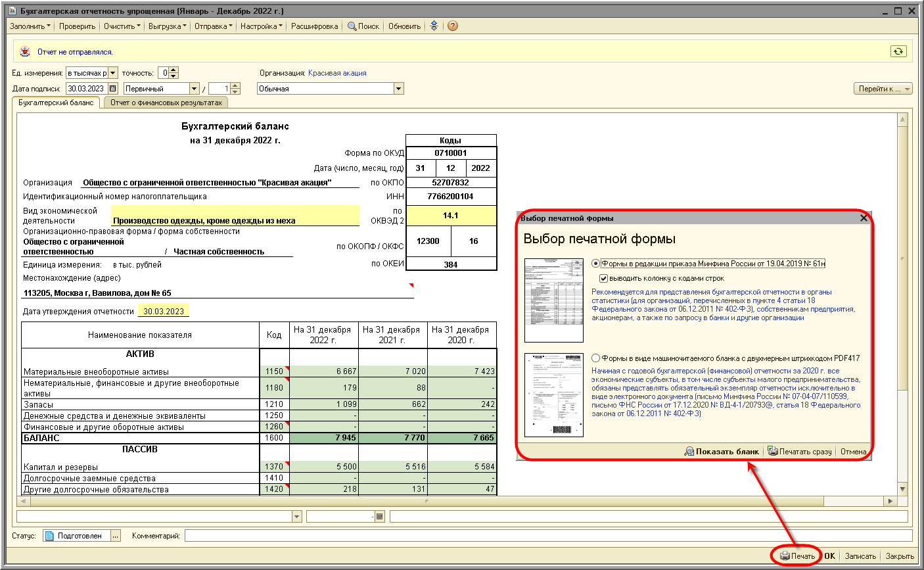Viewport: 924px width, 570px height.
Task: Click the ellipsis button next to Подготовлен
Action: (x=116, y=536)
